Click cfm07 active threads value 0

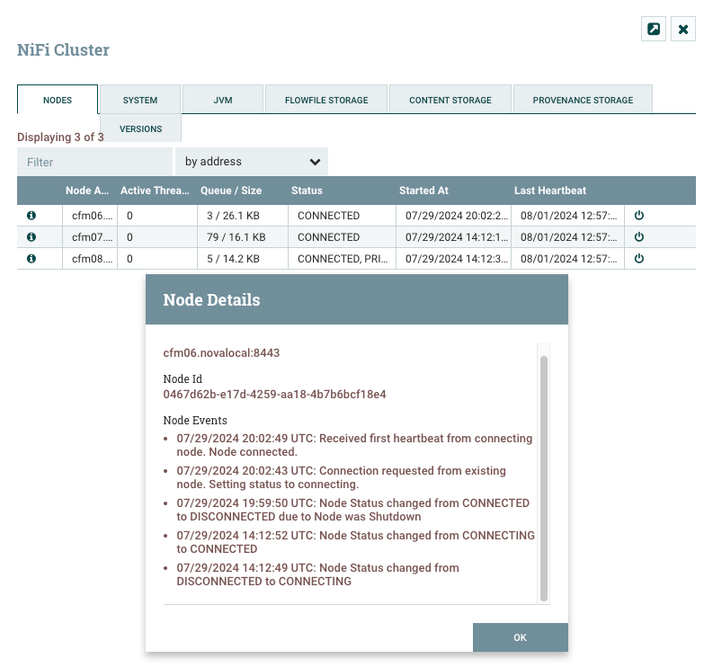coord(130,237)
